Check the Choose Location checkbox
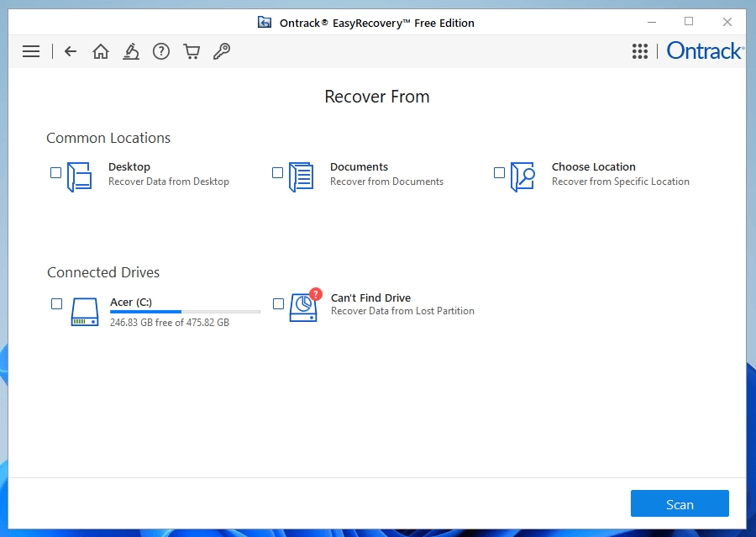This screenshot has width=756, height=537. point(500,172)
